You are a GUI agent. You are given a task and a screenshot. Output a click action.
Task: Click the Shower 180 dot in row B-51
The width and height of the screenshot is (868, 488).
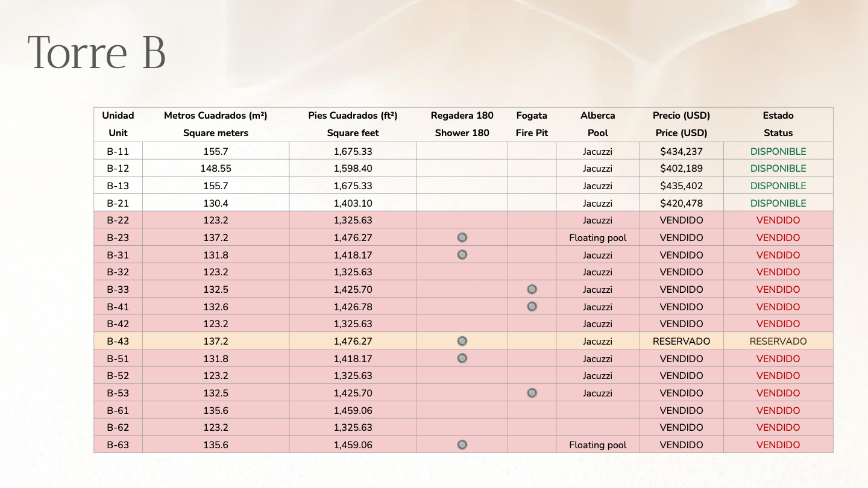(462, 358)
